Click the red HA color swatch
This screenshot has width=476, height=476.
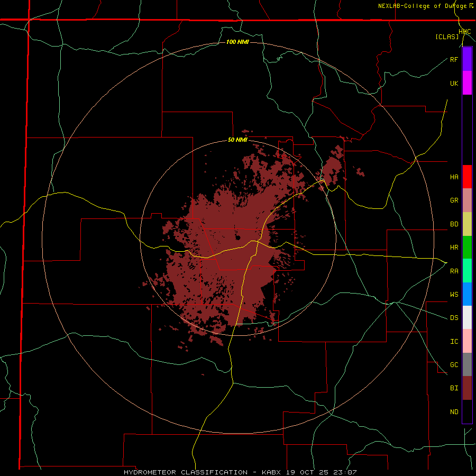pos(467,177)
